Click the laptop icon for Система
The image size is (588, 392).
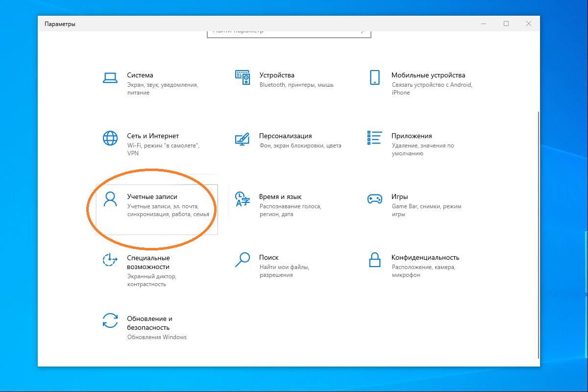point(110,77)
